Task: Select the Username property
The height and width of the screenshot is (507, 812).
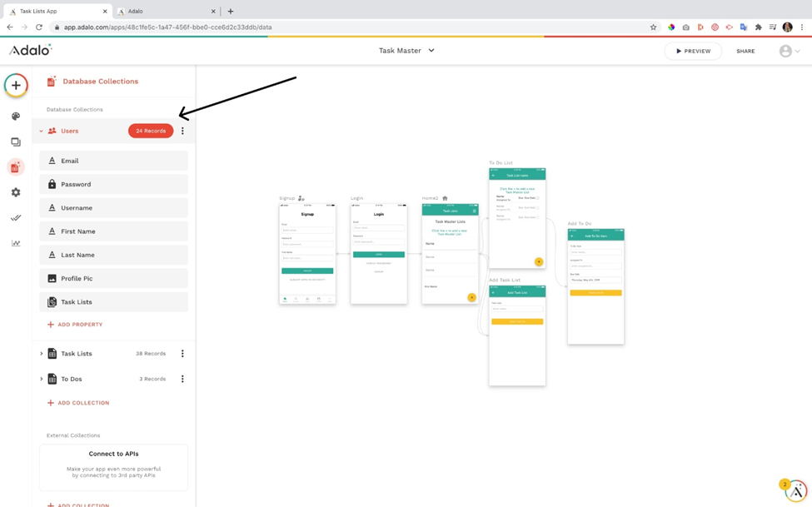Action: click(113, 207)
